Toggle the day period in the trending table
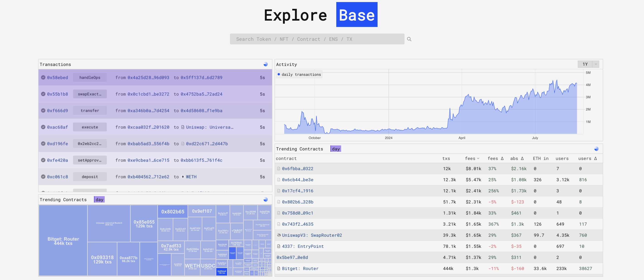This screenshot has width=644, height=280. (336, 149)
